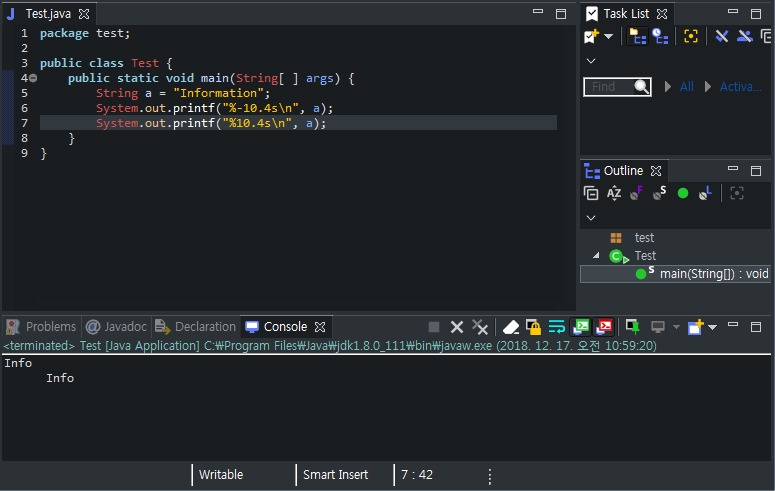This screenshot has height=491, width=775.
Task: Close the Test.java editor tab
Action: pyautogui.click(x=84, y=14)
